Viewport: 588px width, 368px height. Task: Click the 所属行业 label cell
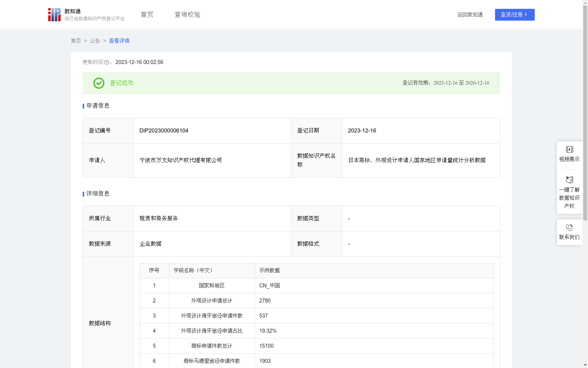108,219
